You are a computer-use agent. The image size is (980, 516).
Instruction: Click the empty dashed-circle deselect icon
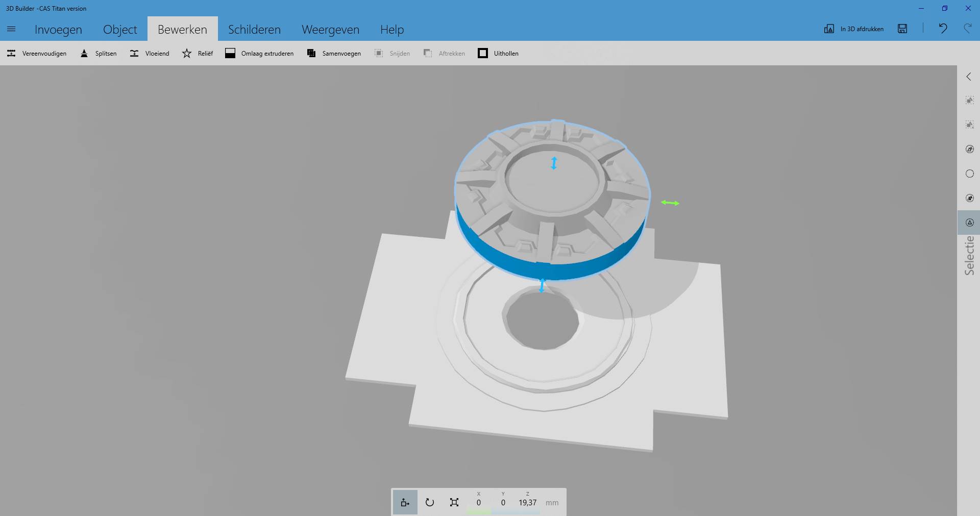[970, 174]
